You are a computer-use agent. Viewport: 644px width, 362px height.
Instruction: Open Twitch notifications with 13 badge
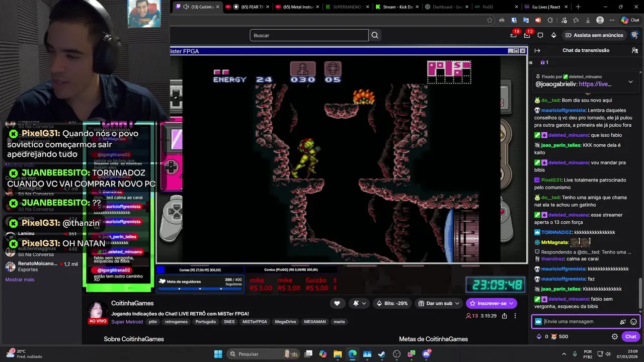pos(527,35)
